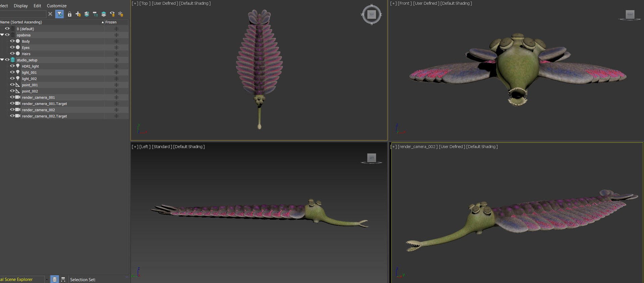The image size is (644, 283).
Task: Click the Front viewport ViewCube
Action: coord(630,14)
